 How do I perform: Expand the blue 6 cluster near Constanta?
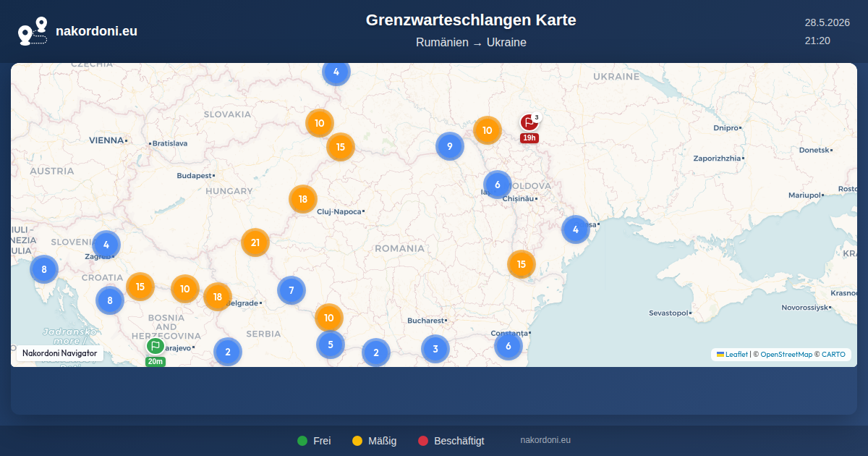pos(509,346)
